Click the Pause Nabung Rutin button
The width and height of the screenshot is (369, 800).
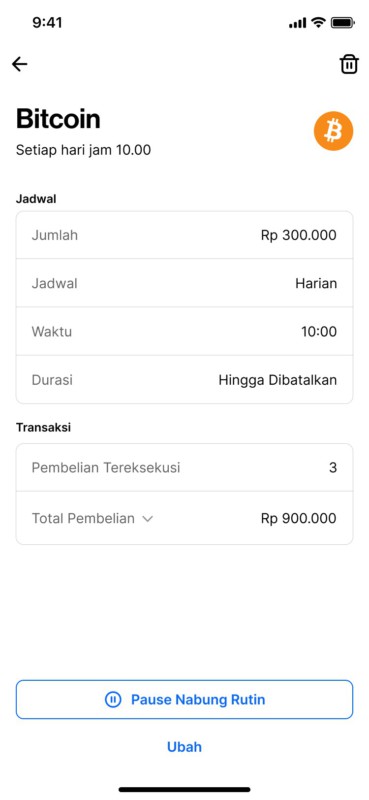[184, 699]
